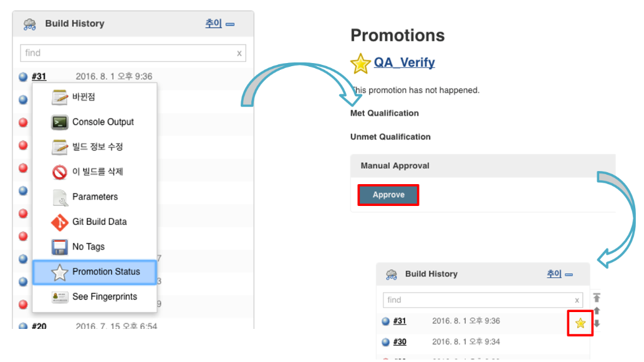Click the large QA_Verify star icon
Viewport: 644px width, 362px height.
[360, 64]
